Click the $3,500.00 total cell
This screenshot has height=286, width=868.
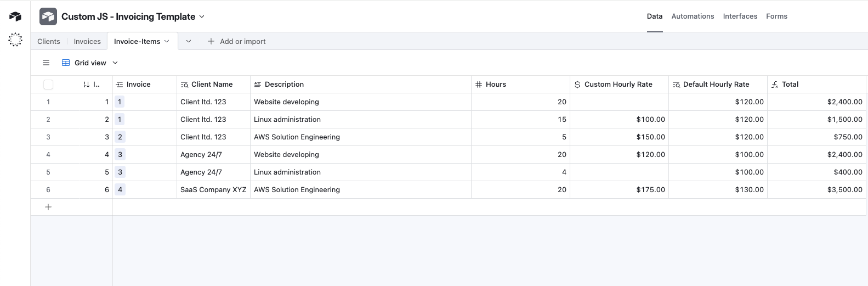click(816, 189)
